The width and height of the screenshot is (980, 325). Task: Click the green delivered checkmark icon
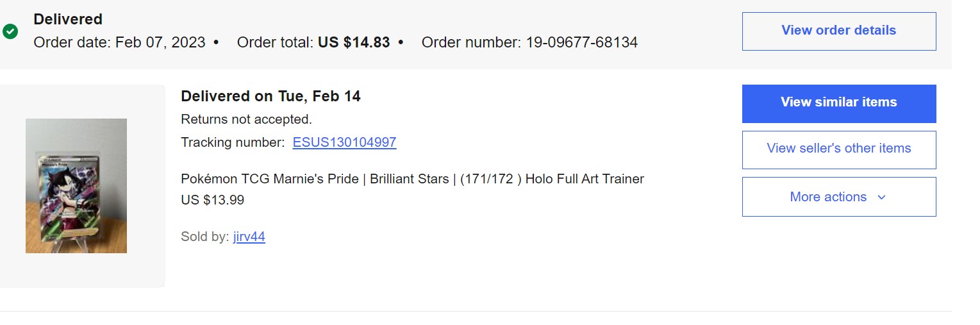click(10, 31)
